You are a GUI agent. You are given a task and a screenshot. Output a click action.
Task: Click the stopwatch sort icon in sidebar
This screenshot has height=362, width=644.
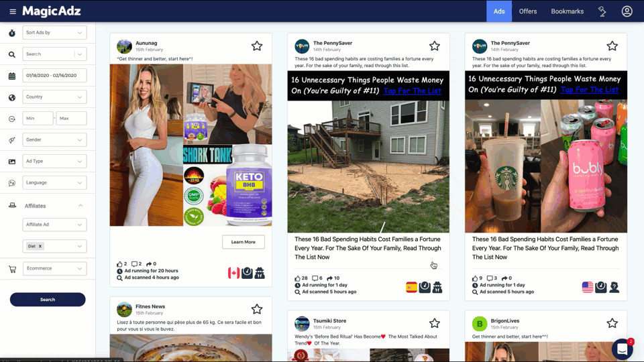(x=12, y=33)
